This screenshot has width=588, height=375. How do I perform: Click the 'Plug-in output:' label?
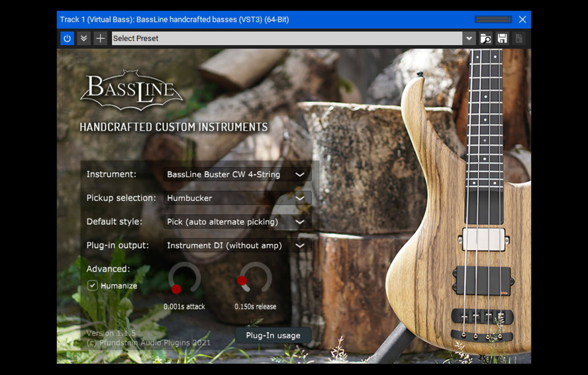click(x=118, y=245)
